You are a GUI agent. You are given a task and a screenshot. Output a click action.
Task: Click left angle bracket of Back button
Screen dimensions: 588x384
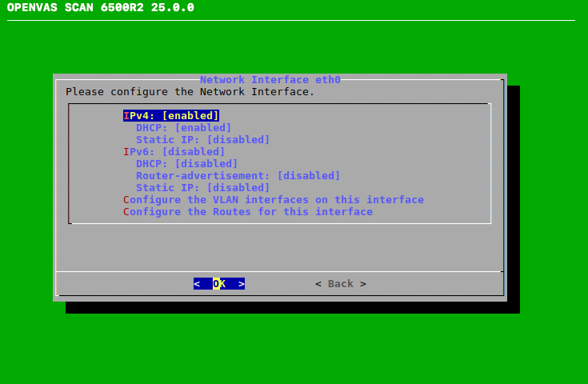click(x=318, y=284)
